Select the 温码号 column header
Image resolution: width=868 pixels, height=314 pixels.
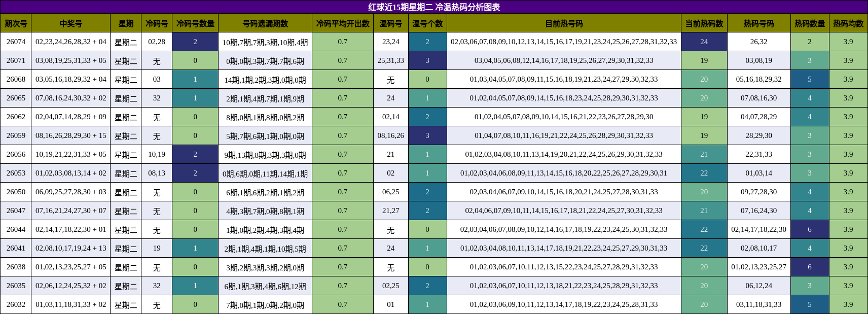point(391,23)
